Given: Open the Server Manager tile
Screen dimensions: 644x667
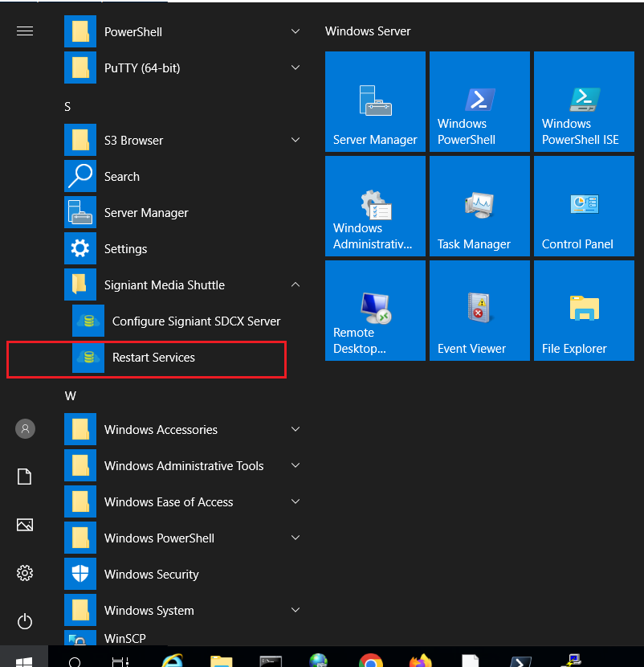Looking at the screenshot, I should click(x=375, y=102).
